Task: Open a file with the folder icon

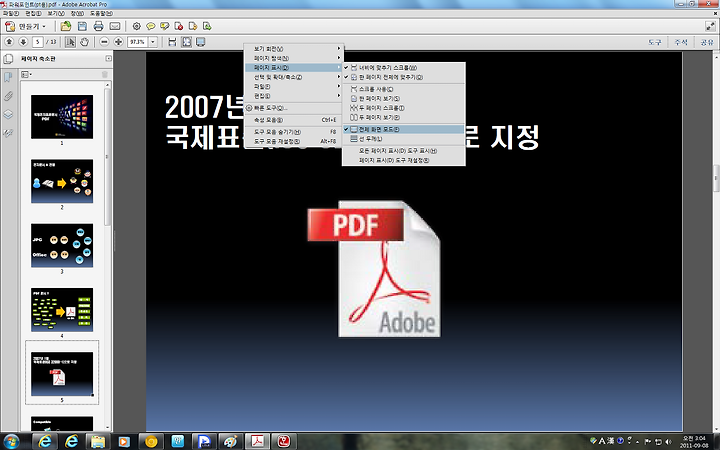Action: [x=66, y=26]
